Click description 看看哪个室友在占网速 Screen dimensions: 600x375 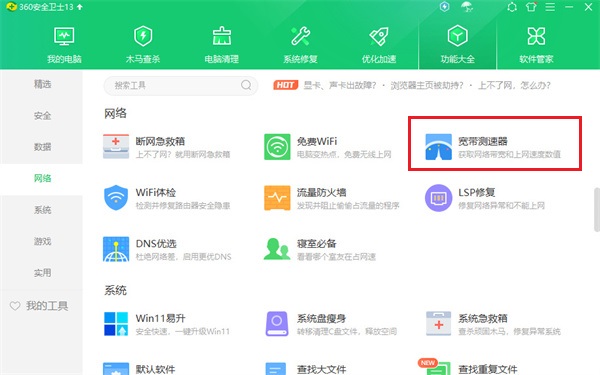[x=336, y=257]
